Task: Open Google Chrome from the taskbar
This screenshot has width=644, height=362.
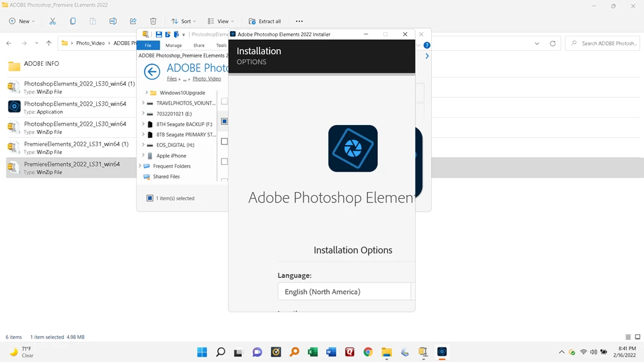Action: coord(368,352)
